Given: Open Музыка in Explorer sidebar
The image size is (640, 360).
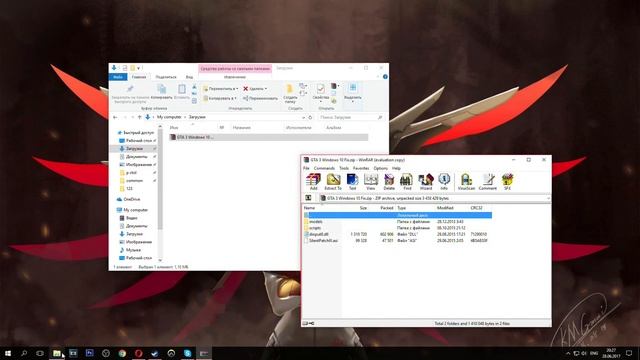Looking at the screenshot, I should [133, 250].
